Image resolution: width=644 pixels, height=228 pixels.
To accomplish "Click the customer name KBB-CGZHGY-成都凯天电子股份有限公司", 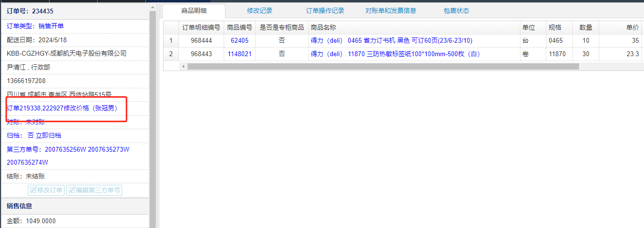I will pos(66,53).
